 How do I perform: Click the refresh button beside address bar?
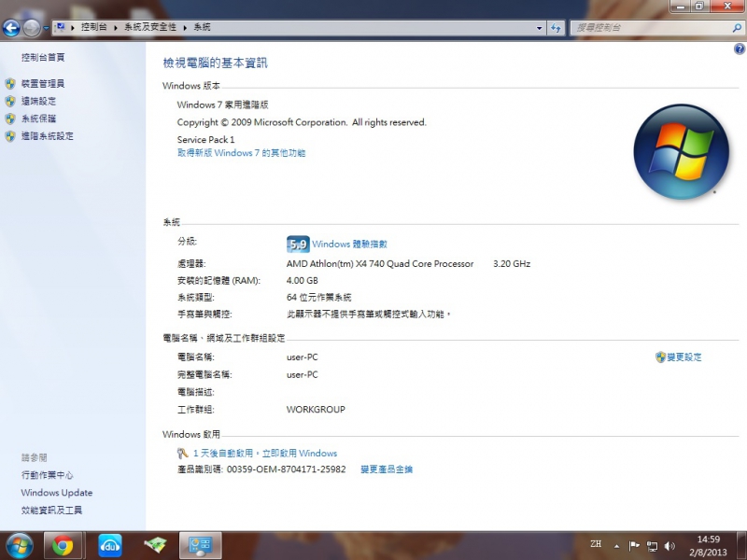[x=557, y=28]
